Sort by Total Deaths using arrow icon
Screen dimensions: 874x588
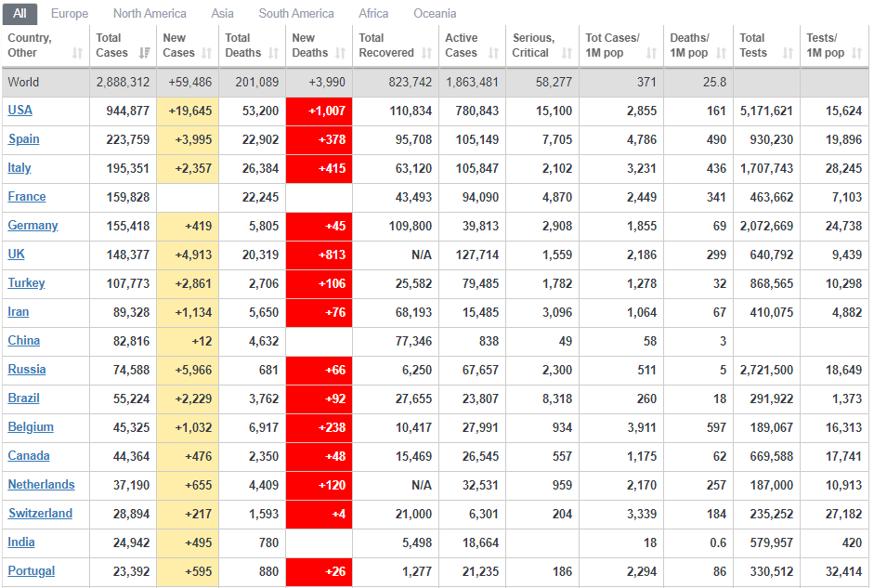(275, 53)
